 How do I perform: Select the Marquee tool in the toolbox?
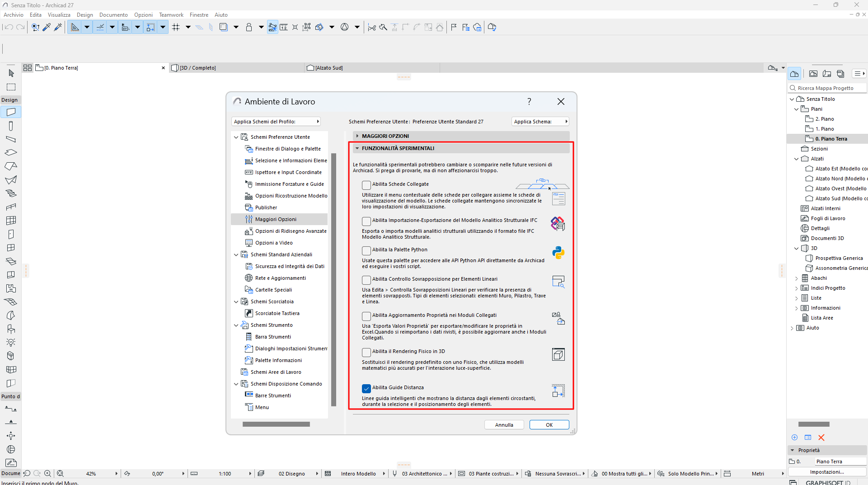[11, 87]
